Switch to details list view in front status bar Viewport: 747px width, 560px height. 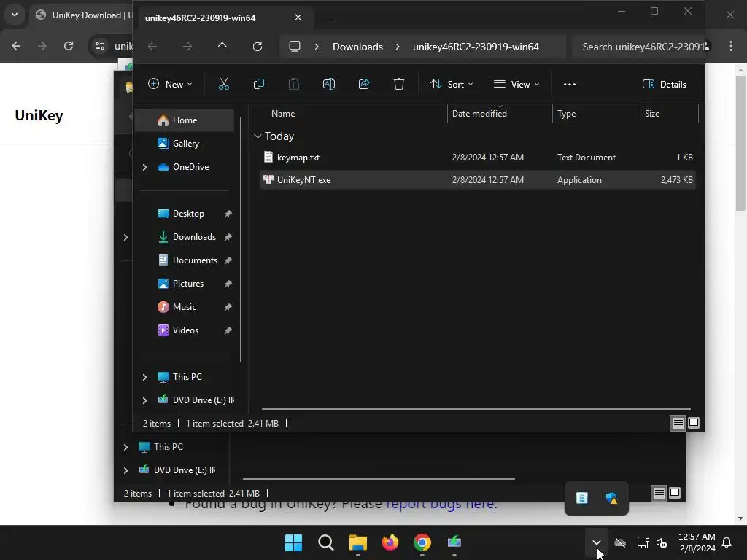[x=678, y=424]
